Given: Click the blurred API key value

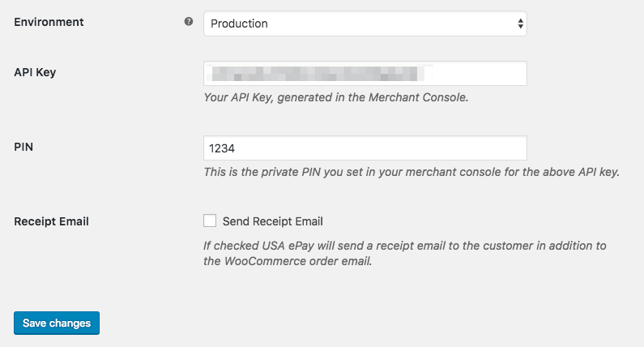Looking at the screenshot, I should 315,74.
